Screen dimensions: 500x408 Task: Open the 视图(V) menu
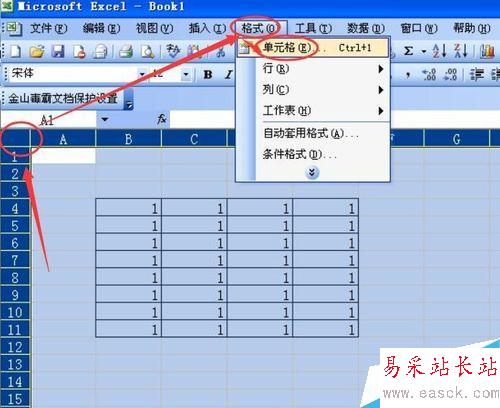coord(154,29)
